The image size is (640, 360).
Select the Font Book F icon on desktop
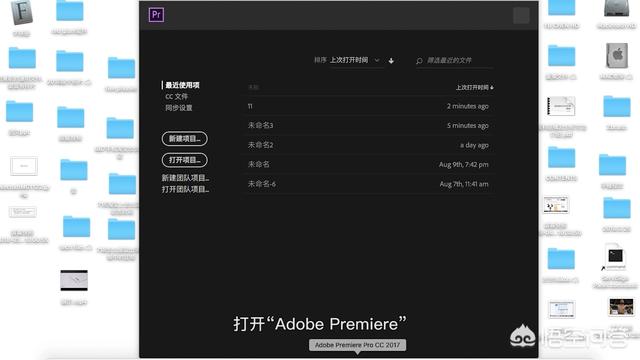(x=21, y=12)
